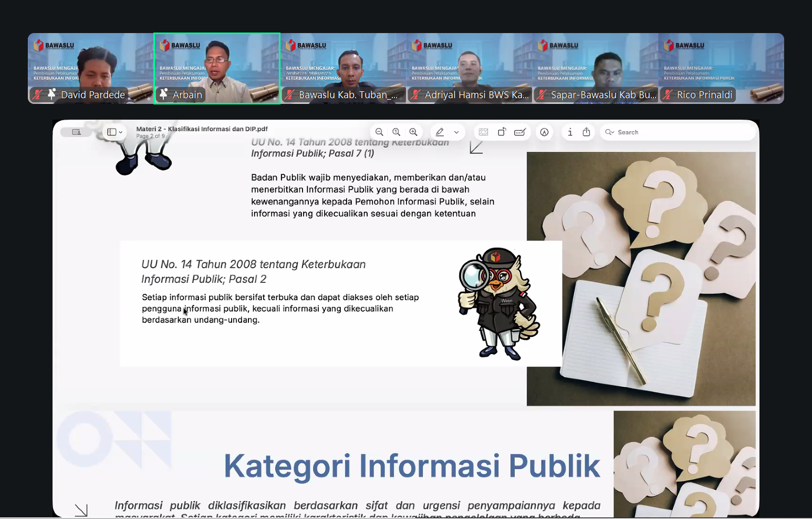Click the italic text 'Informasi Publik; Pasal 7 (1)'
Image resolution: width=812 pixels, height=519 pixels.
(313, 153)
